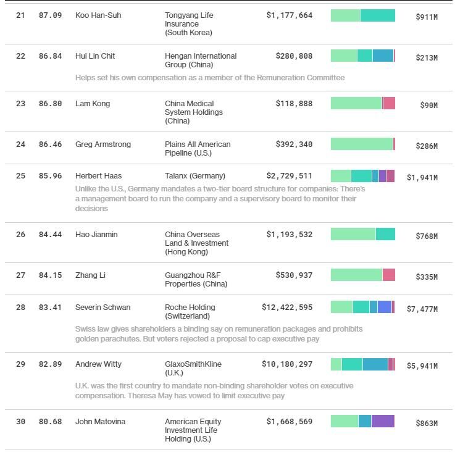Click the pink segment in Lam Kong's bar
Screen dimensions: 476x452
tap(389, 103)
